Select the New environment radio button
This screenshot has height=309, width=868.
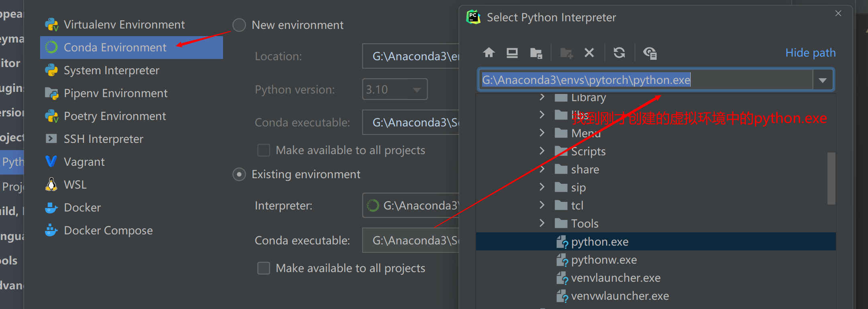point(239,25)
